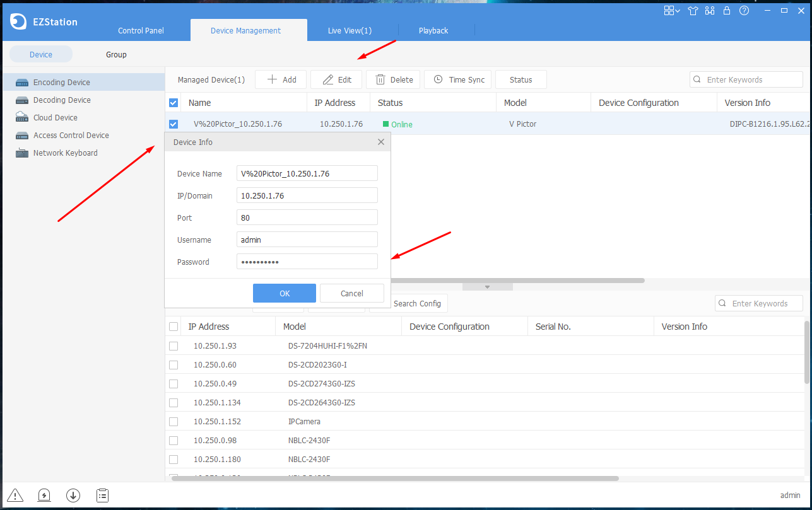The width and height of the screenshot is (812, 510).
Task: Click the horizontal scrollbar under managed devices
Action: pos(517,281)
